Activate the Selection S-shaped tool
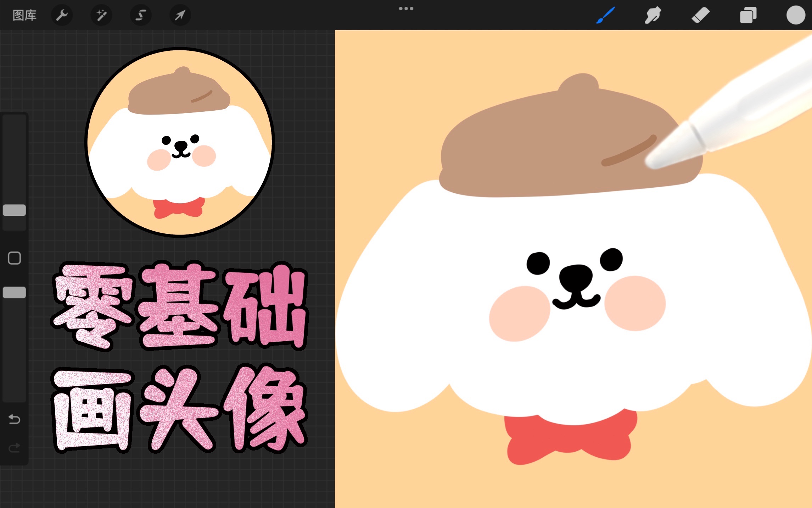Image resolution: width=812 pixels, height=508 pixels. point(141,15)
